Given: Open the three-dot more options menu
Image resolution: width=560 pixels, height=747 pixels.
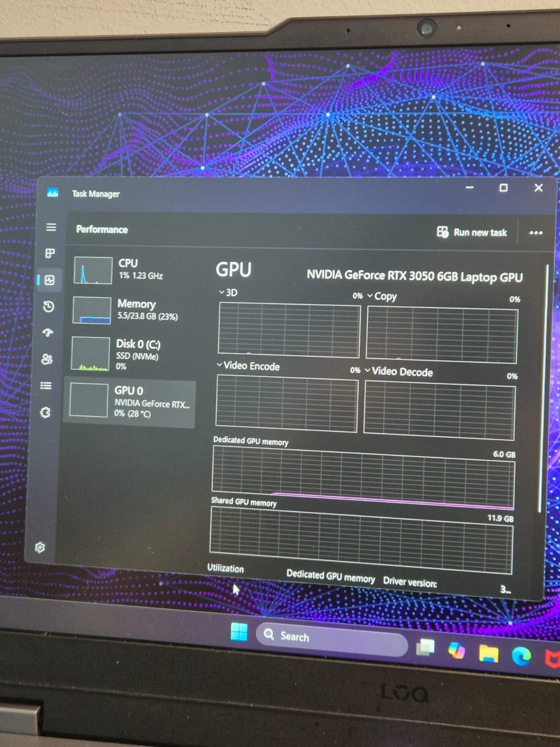Looking at the screenshot, I should (536, 233).
